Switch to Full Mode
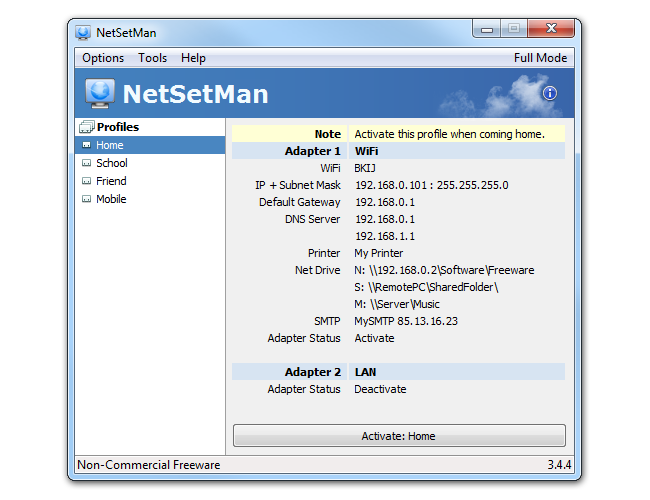This screenshot has height=500, width=650. point(540,58)
